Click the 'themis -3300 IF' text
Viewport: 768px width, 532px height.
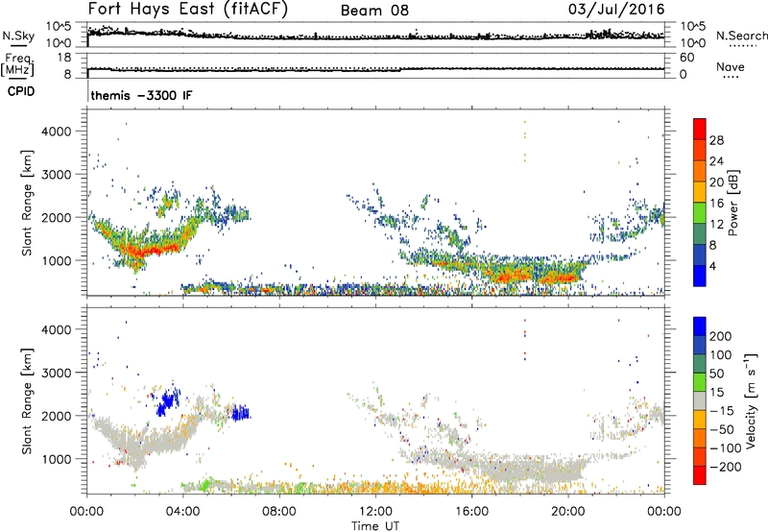pos(141,95)
